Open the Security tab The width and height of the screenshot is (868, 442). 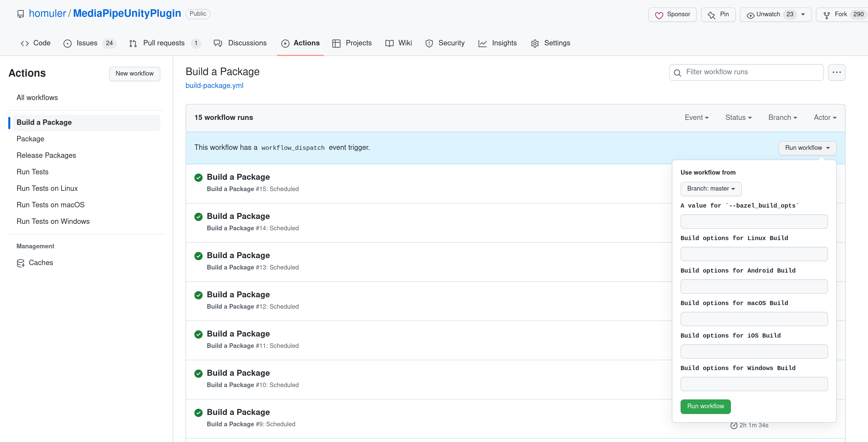click(x=451, y=43)
